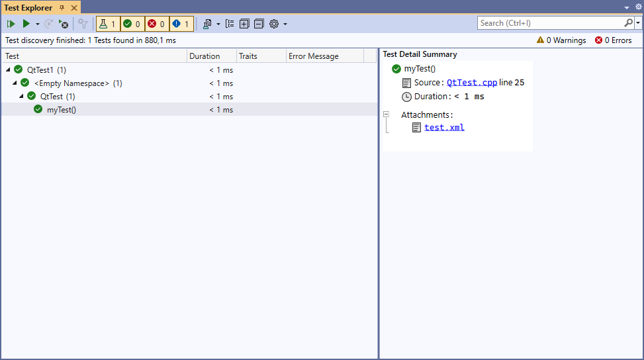Image resolution: width=644 pixels, height=360 pixels.
Task: Collapse the QtTest1 (1) tree node
Action: tap(8, 69)
